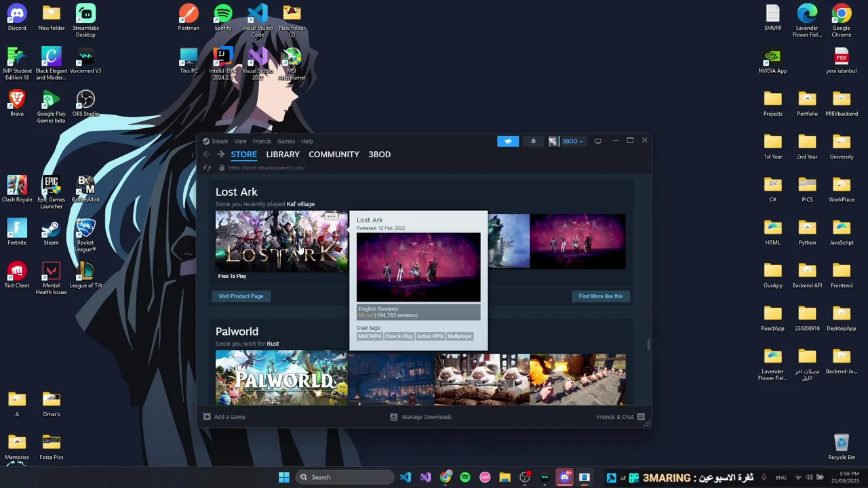868x488 pixels.
Task: Select the Google Chrome desktop icon
Action: tap(842, 20)
